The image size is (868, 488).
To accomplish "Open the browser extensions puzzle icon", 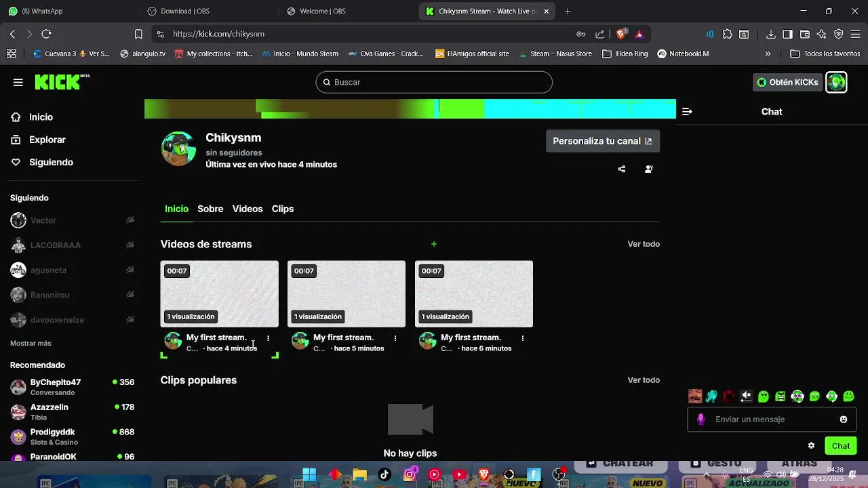I will point(728,34).
